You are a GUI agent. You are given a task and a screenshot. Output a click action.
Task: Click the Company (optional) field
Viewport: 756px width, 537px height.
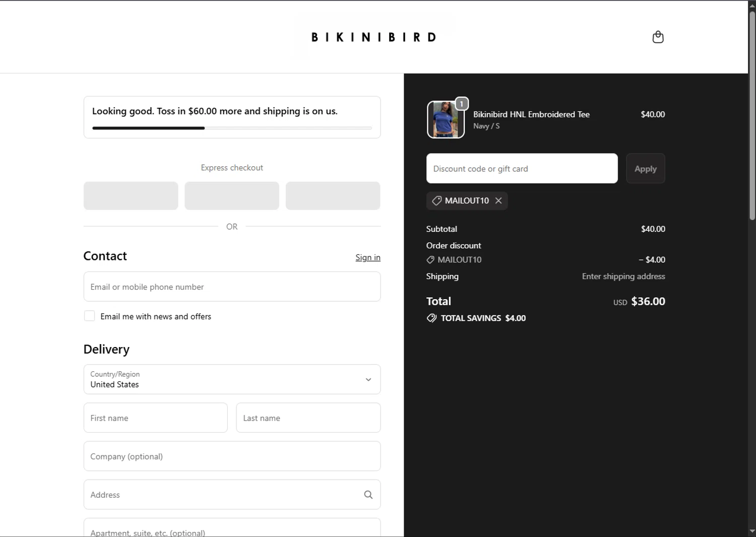[x=232, y=456]
